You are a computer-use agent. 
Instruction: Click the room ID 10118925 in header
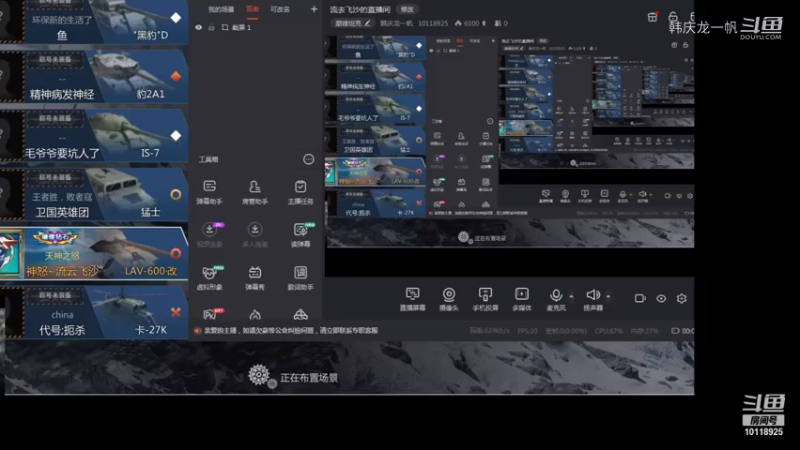pos(433,23)
